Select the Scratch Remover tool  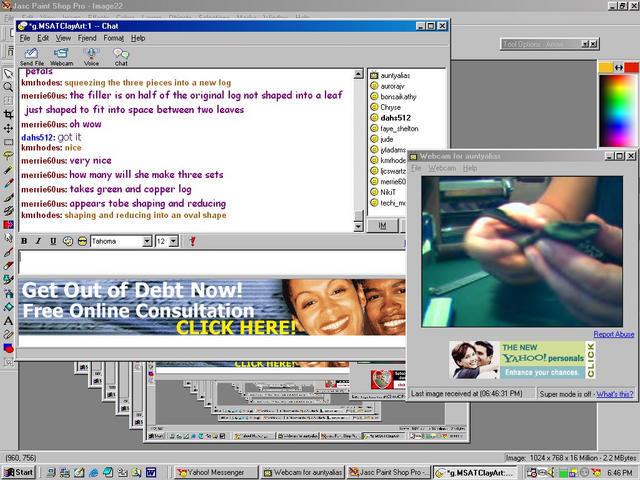click(x=8, y=252)
